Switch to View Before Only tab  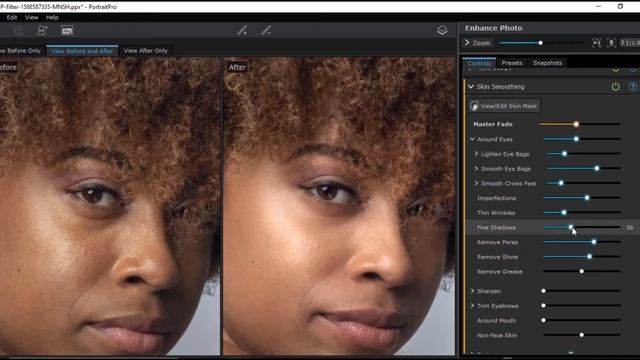click(x=22, y=51)
